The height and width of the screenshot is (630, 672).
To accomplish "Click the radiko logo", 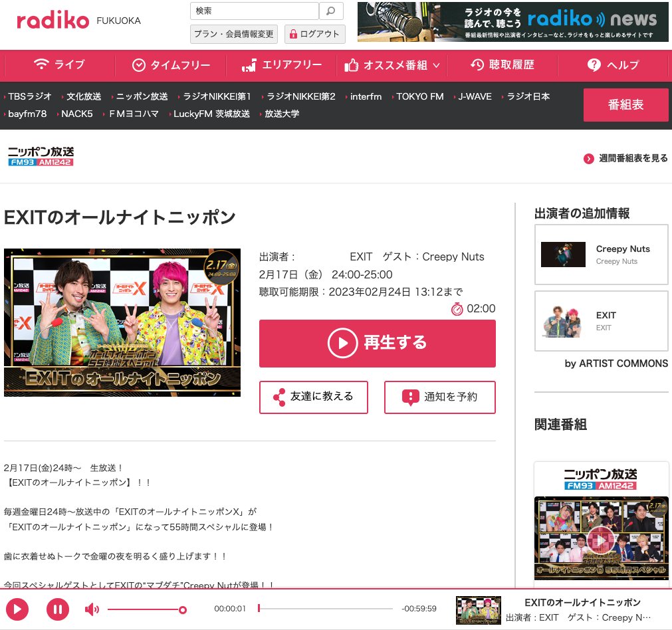I will pyautogui.click(x=53, y=20).
